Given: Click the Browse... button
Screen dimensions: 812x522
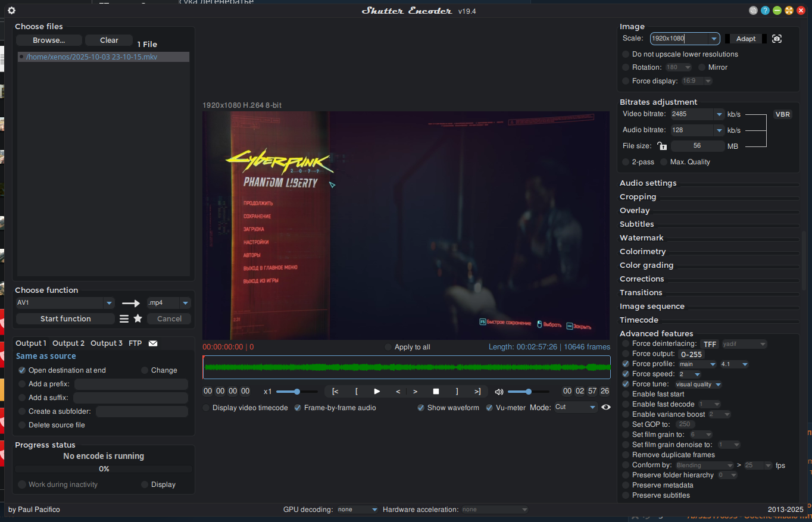Looking at the screenshot, I should click(x=49, y=40).
